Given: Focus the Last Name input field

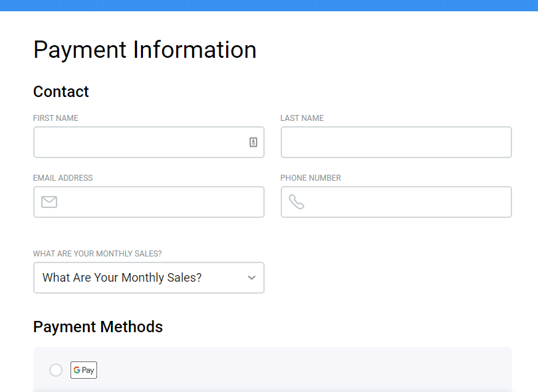Looking at the screenshot, I should 396,142.
